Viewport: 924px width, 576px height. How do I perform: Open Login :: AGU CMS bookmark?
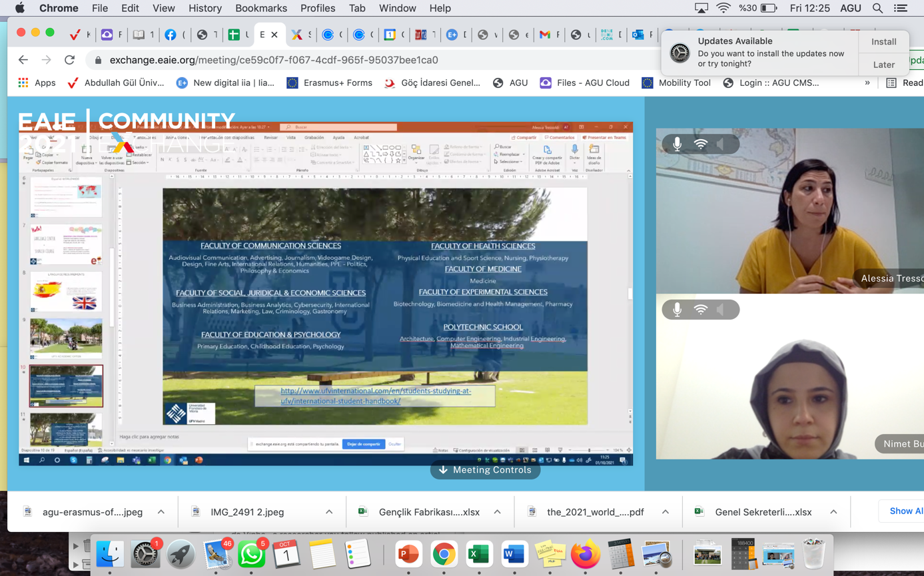pos(771,83)
